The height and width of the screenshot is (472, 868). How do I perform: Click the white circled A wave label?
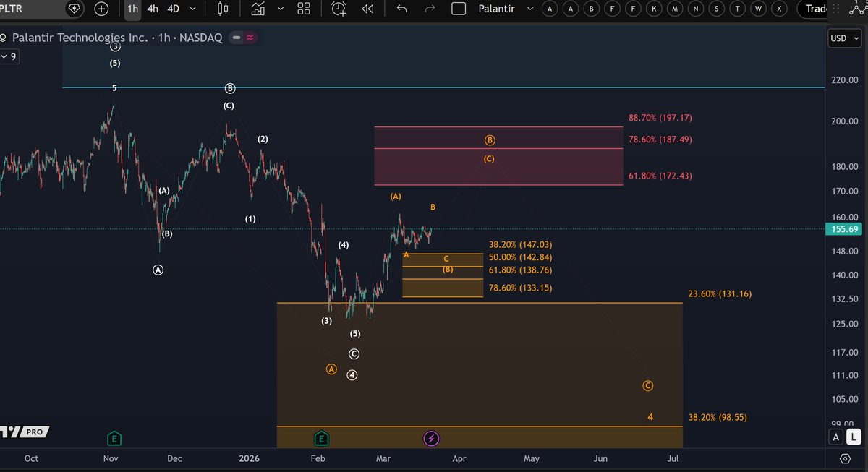pos(158,270)
